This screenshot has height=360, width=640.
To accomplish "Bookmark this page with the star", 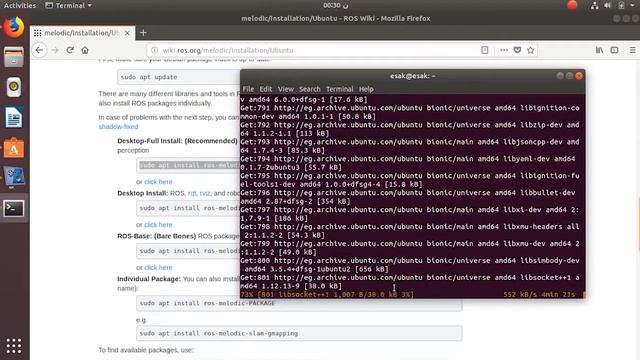I will (531, 50).
